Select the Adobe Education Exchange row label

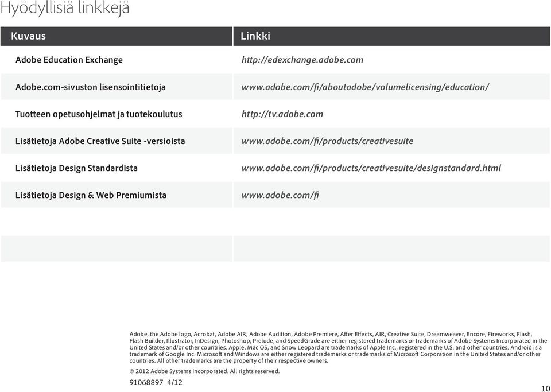(69, 60)
